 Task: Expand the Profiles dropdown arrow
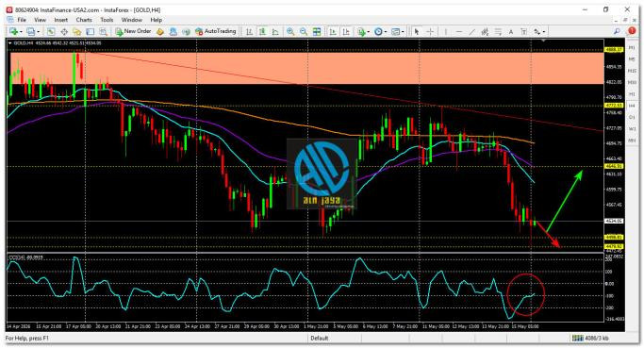point(39,32)
